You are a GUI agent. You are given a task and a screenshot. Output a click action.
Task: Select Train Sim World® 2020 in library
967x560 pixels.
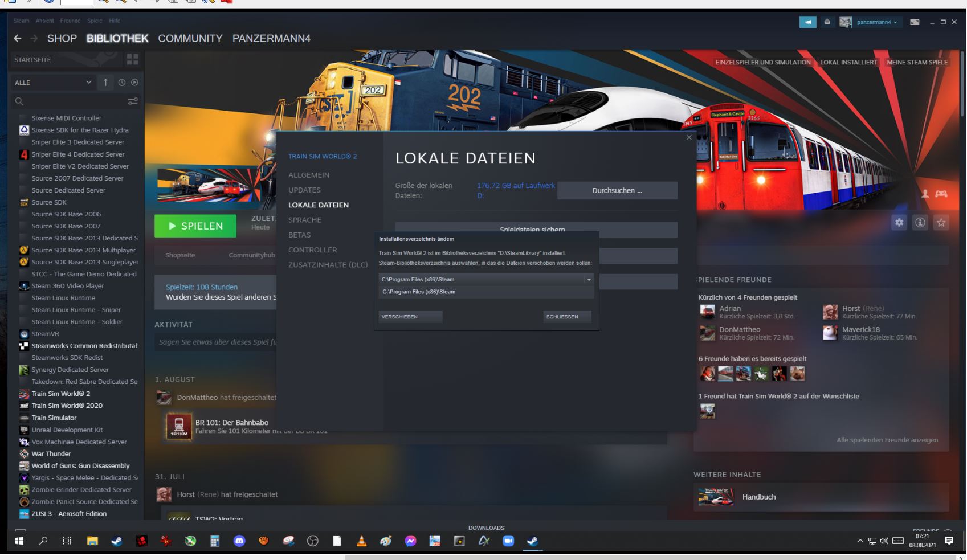click(x=67, y=406)
